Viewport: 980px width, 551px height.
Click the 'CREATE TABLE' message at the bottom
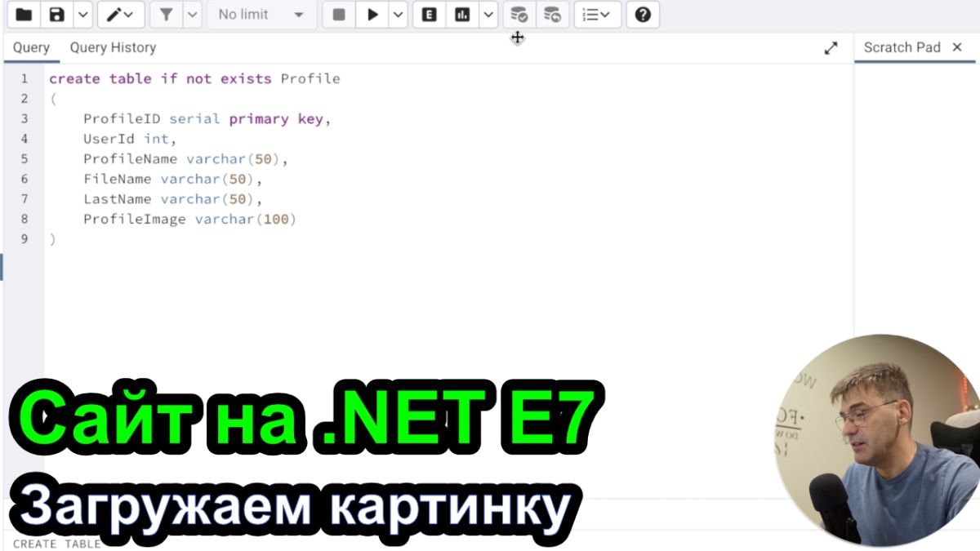coord(57,544)
